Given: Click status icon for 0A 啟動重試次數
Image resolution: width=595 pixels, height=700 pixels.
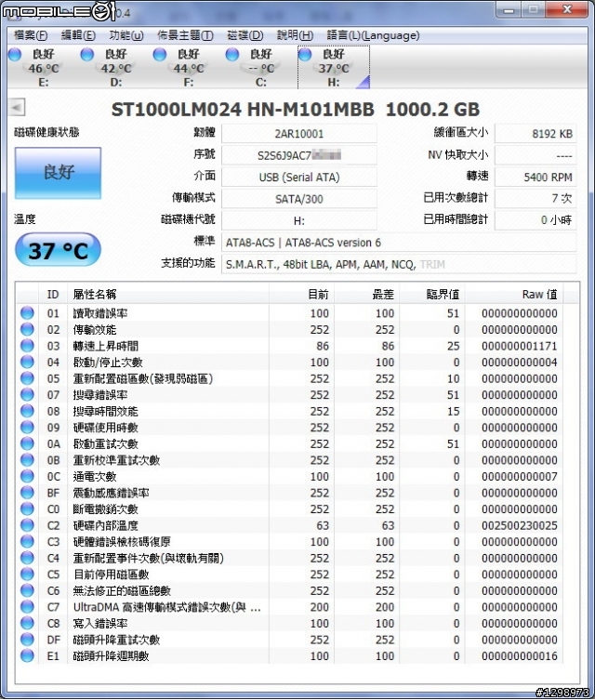Looking at the screenshot, I should (27, 443).
